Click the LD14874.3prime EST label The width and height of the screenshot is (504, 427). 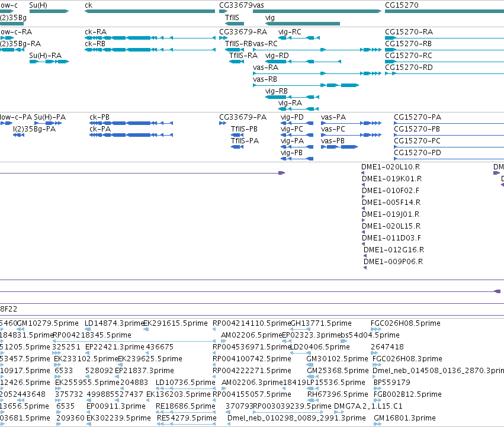[x=114, y=323]
